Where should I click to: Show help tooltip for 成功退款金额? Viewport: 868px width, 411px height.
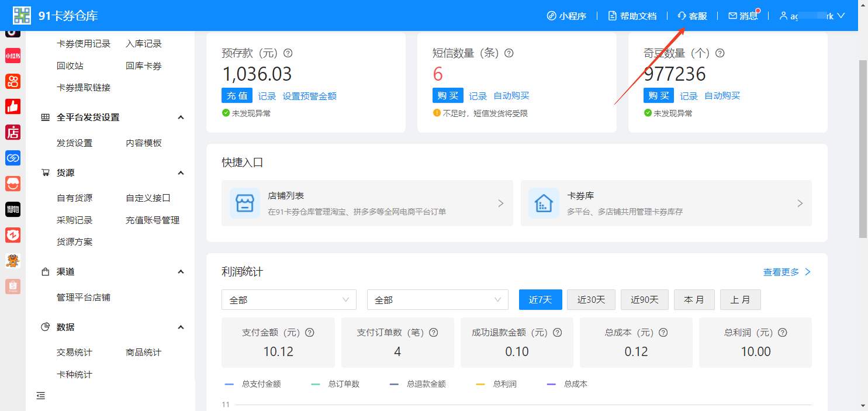coord(558,333)
